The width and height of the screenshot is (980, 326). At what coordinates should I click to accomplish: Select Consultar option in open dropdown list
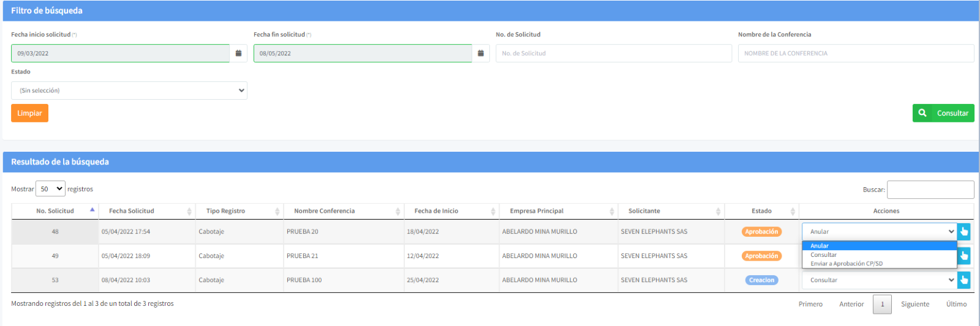point(823,255)
